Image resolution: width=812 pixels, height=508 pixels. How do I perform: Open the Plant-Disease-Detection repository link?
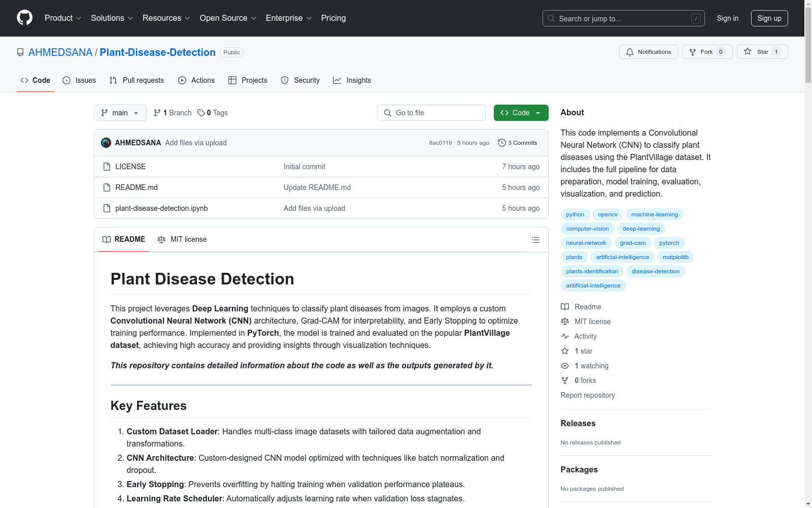pos(157,52)
